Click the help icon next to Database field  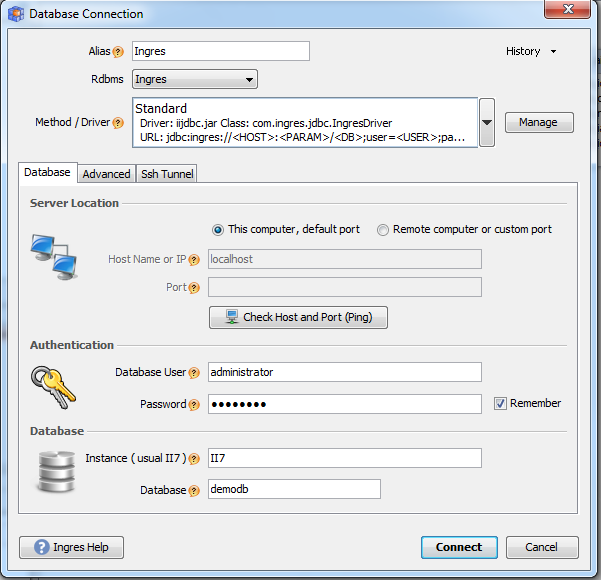click(x=194, y=491)
